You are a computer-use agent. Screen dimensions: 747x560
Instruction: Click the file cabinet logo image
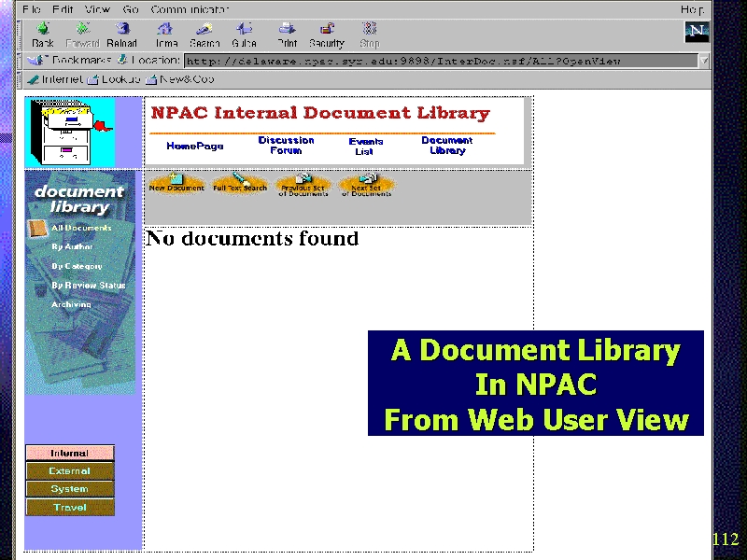tap(70, 133)
